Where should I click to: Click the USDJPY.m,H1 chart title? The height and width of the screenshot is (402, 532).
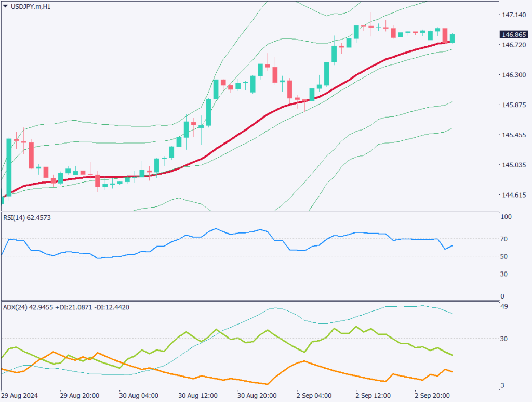[x=31, y=7]
